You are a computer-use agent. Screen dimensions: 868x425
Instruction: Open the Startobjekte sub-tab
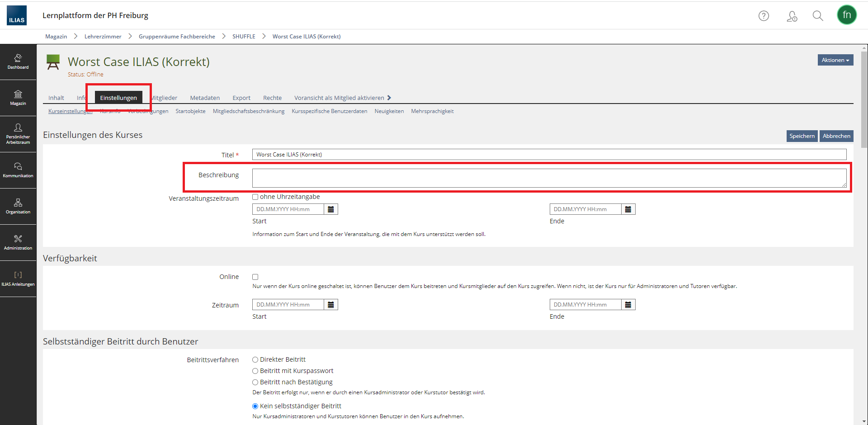coord(190,111)
